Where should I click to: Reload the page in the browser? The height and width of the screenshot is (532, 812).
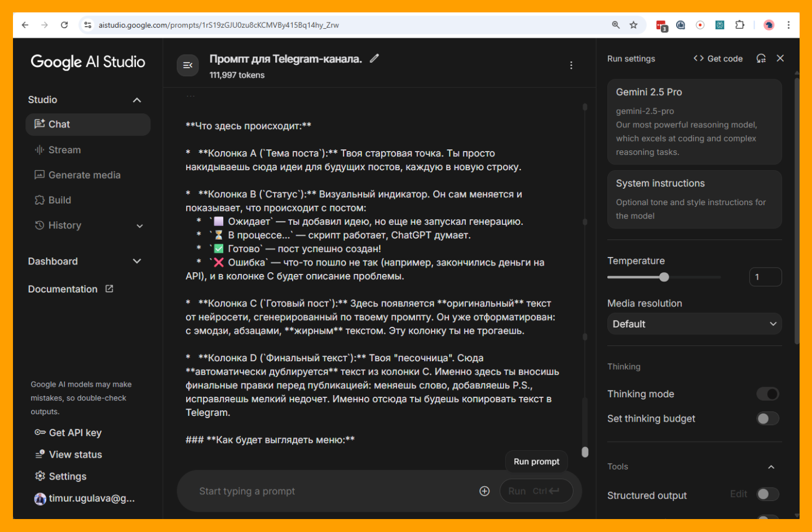[64, 25]
